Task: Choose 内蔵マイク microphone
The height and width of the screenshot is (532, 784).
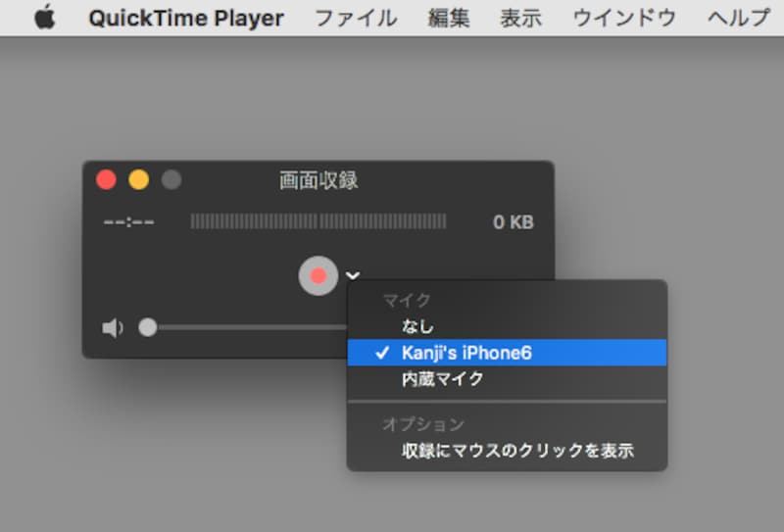Action: click(507, 379)
